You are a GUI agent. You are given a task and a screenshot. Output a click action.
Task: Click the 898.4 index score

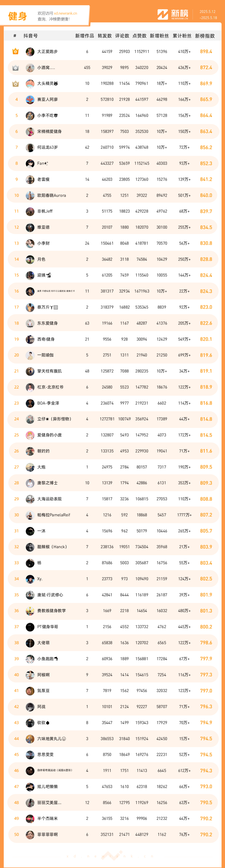[206, 52]
